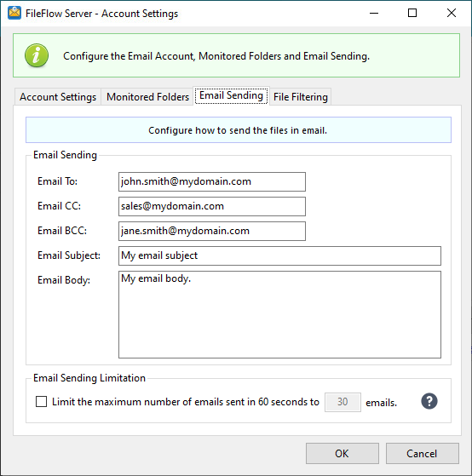Click the Email Subject text box
Image resolution: width=472 pixels, height=476 pixels.
click(279, 255)
